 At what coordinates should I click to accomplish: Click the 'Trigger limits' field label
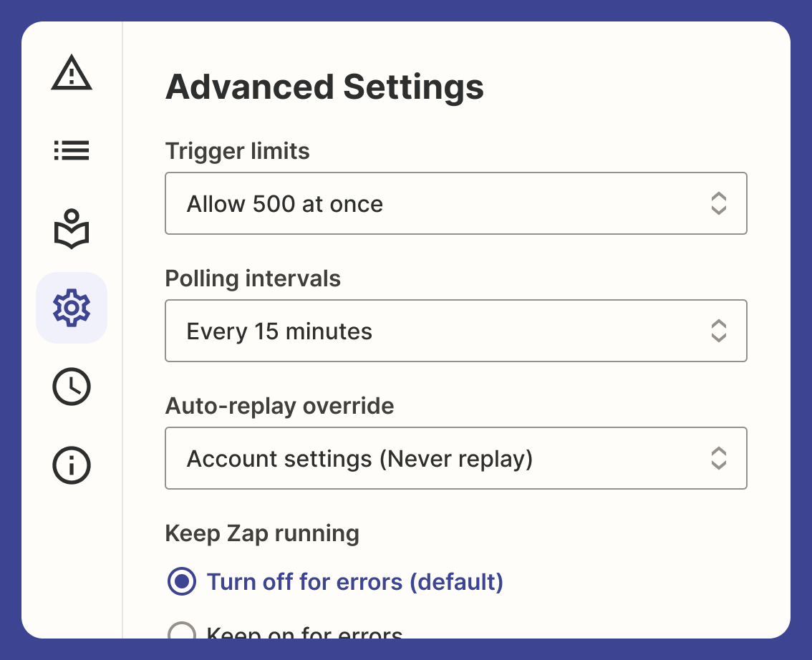pos(237,151)
